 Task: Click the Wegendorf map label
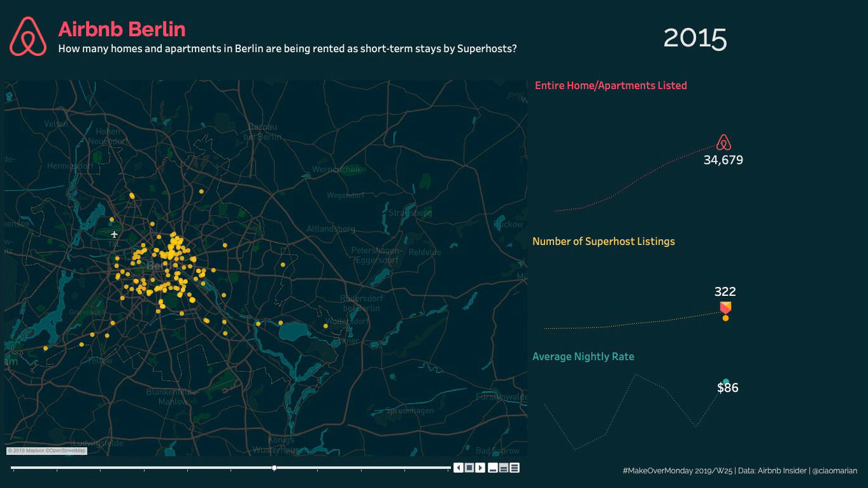[x=346, y=195]
